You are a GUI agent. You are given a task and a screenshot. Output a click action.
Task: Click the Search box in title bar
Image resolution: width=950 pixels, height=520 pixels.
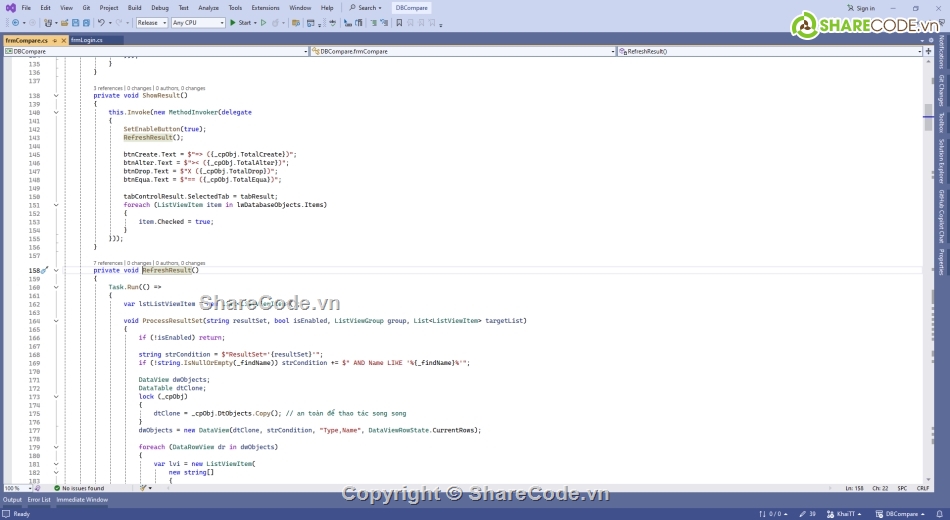[x=366, y=8]
